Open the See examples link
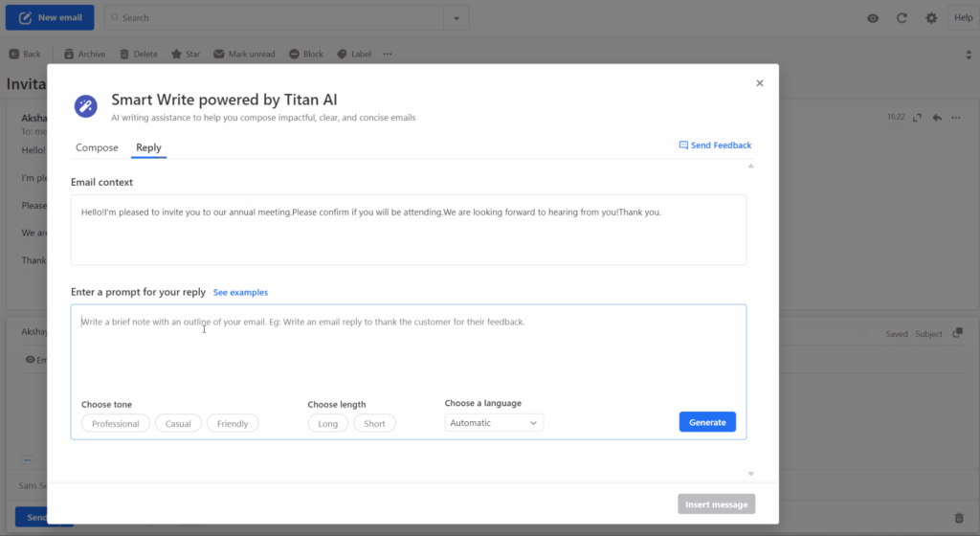The image size is (980, 536). 240,292
